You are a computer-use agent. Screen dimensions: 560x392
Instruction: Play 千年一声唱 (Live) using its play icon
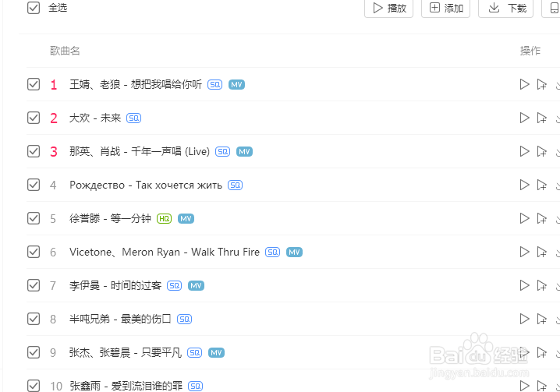click(x=524, y=151)
